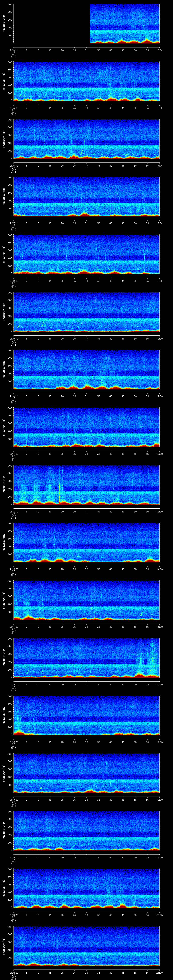The height and width of the screenshot is (980, 173).
Task: Click the Frequency (Hz) label of the 9:07:00 spectrogram
Action: click(x=3, y=196)
